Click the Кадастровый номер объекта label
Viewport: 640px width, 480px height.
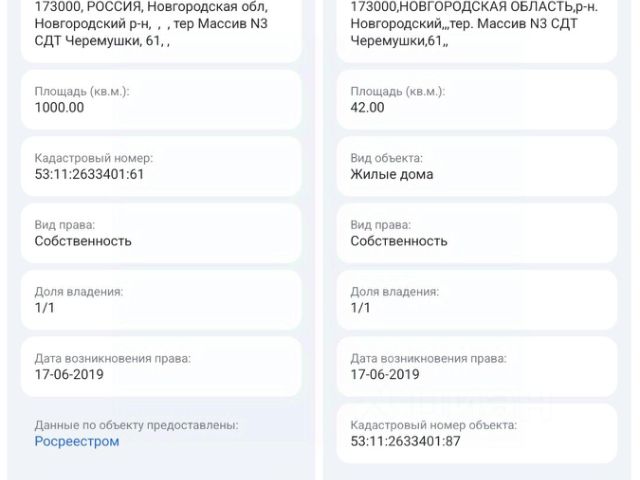click(433, 425)
